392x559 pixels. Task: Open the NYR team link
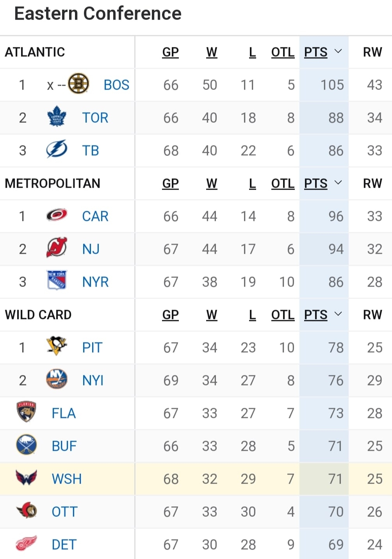95,282
